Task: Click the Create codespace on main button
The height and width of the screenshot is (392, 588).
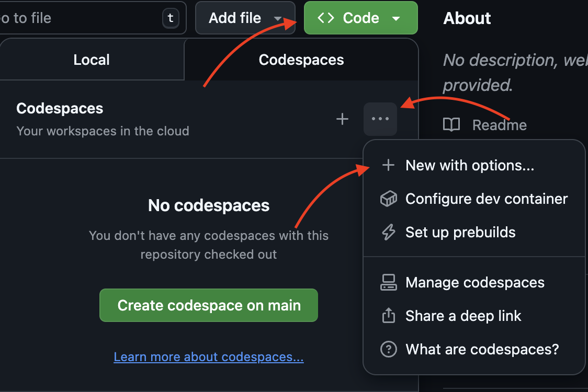Action: click(x=208, y=305)
